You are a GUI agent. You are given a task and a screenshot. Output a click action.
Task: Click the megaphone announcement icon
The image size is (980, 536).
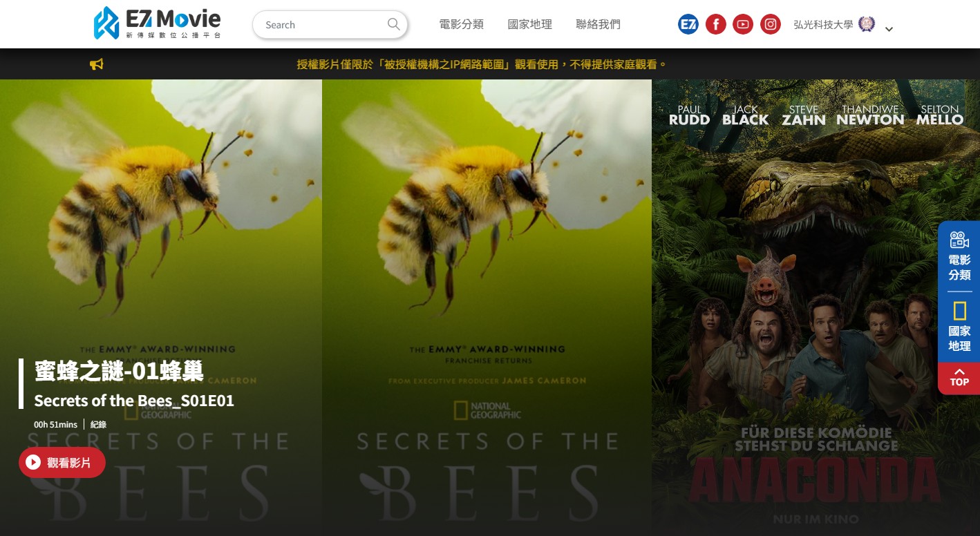point(97,64)
